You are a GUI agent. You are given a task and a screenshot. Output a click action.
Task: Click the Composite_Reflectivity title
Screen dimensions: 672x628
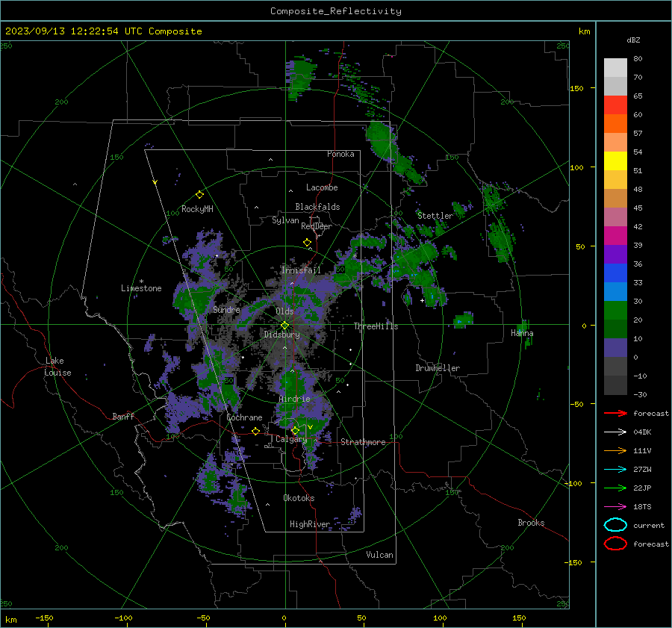335,11
